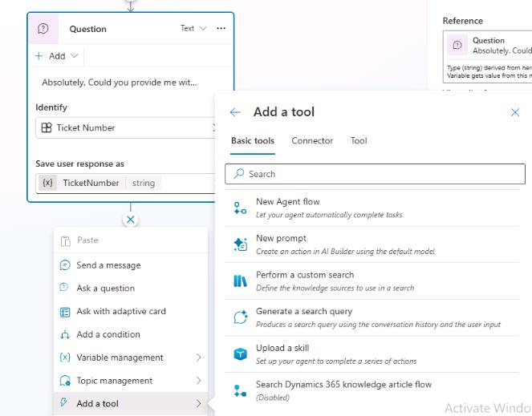Expand the Add dropdown in Question node

click(x=56, y=56)
